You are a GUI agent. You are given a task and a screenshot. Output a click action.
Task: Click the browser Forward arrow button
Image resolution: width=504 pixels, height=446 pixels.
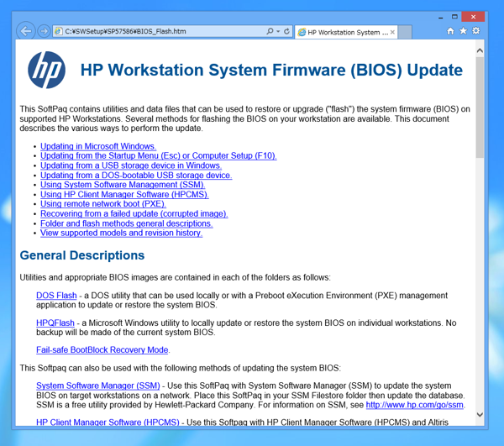tap(44, 31)
